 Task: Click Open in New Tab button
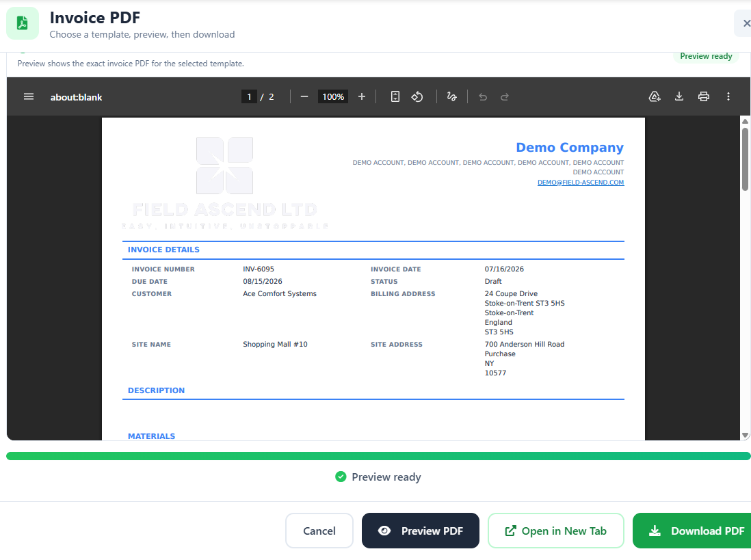tap(555, 531)
